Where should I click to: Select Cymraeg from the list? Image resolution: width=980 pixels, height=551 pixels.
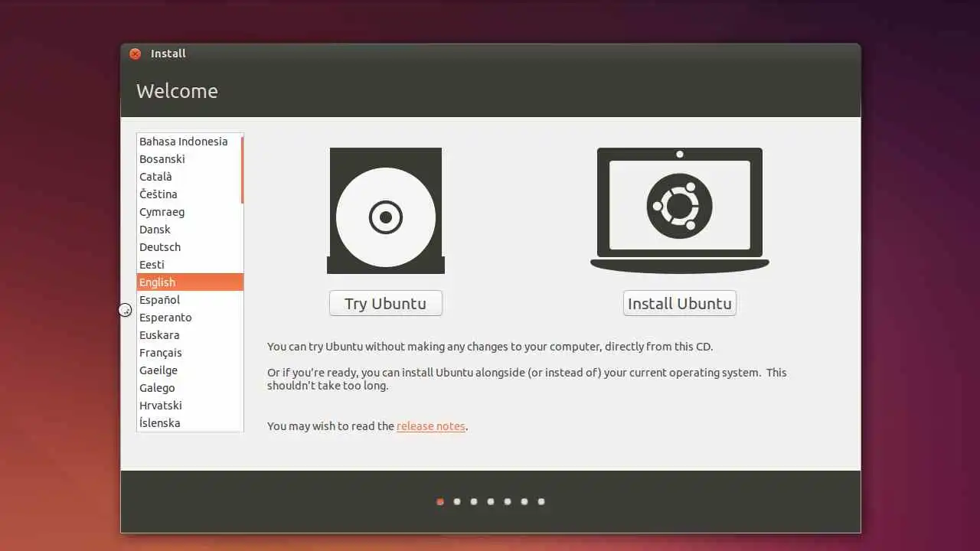coord(189,212)
